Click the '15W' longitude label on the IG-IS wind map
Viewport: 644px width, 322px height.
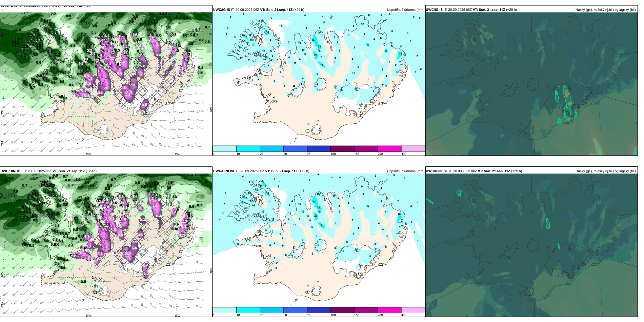[x=177, y=154]
